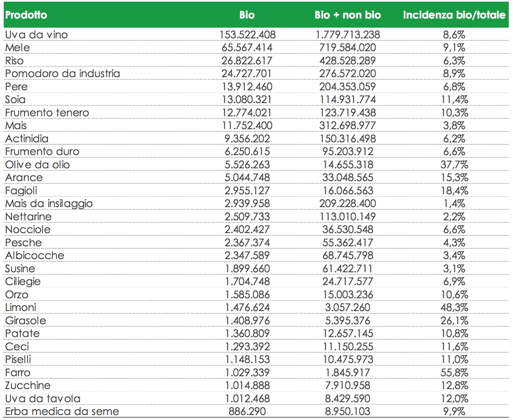Select the Arance product cell
This screenshot has width=513, height=420.
click(24, 178)
